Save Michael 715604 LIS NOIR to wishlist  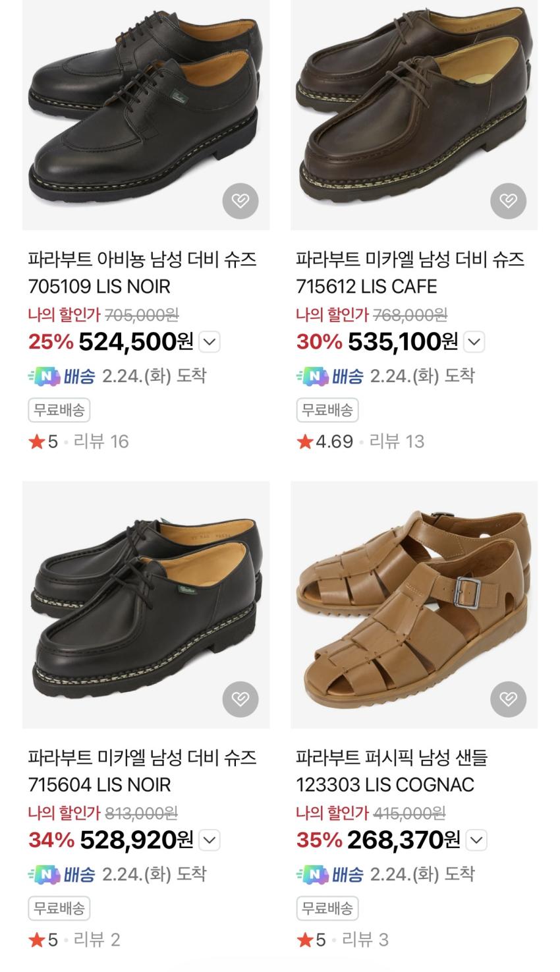coord(240,699)
